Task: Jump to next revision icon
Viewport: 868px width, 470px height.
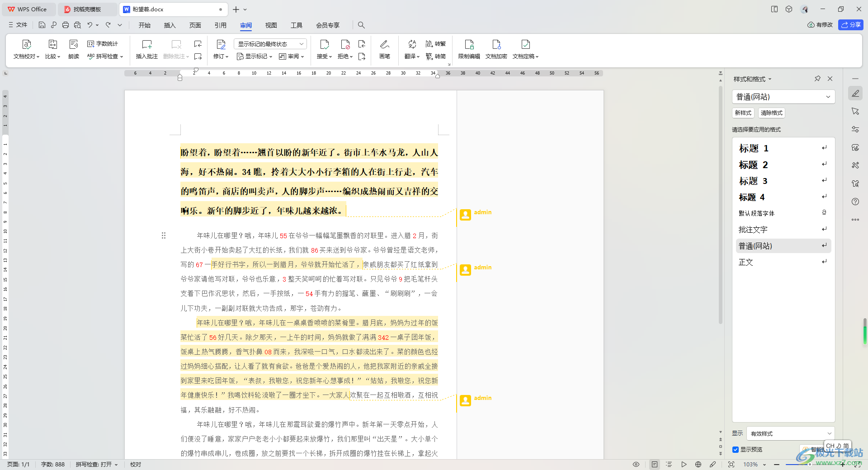Action: [x=362, y=56]
